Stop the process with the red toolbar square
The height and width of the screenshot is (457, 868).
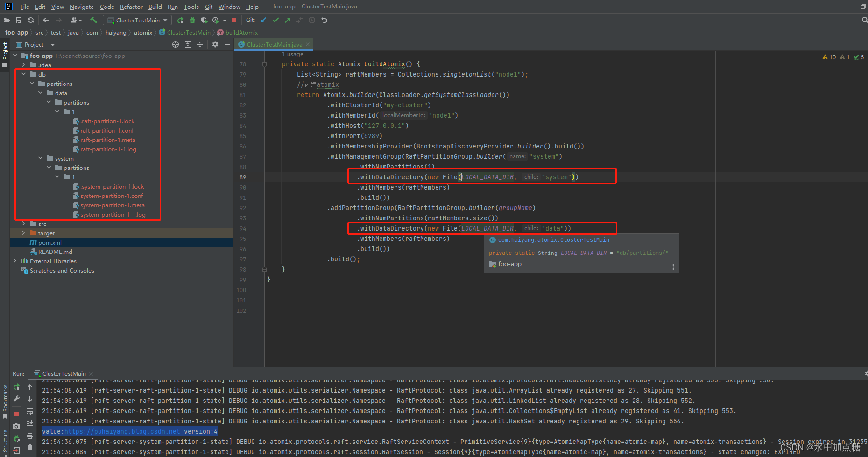pyautogui.click(x=234, y=20)
